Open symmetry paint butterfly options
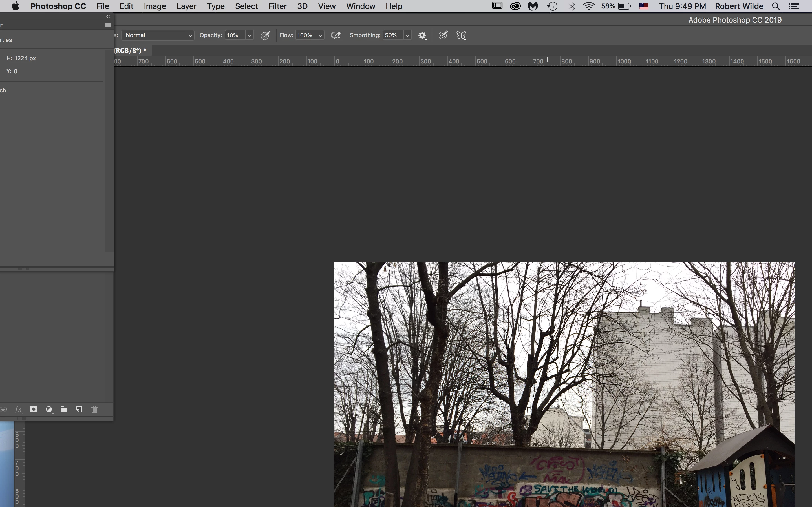 461,35
